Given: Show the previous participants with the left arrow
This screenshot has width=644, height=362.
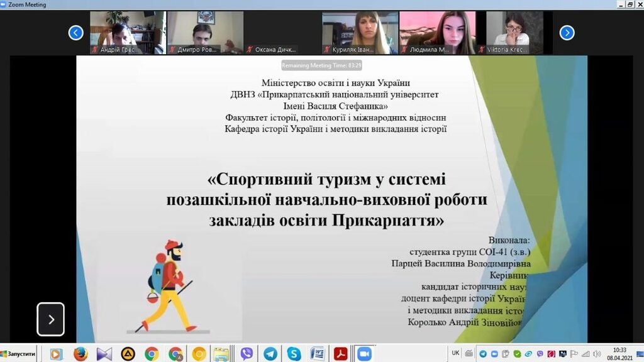Looking at the screenshot, I should (76, 33).
